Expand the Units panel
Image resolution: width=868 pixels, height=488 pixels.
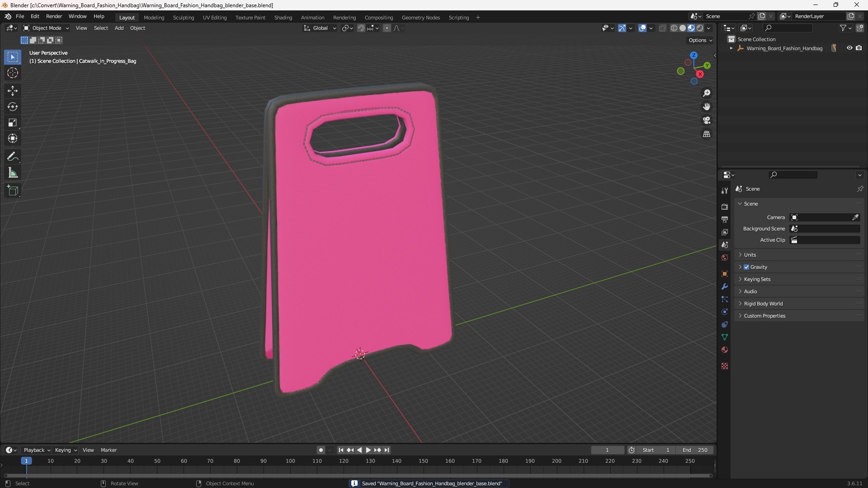point(750,255)
